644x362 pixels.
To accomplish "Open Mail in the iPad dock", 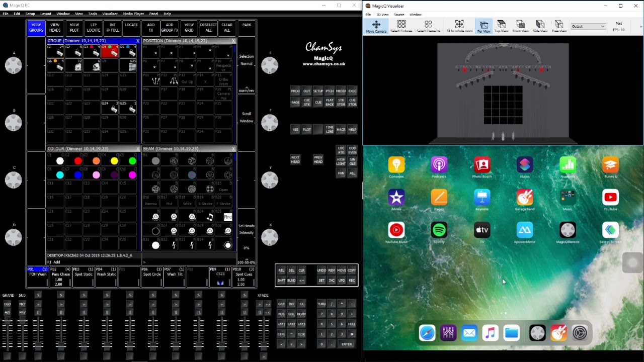I will click(469, 333).
